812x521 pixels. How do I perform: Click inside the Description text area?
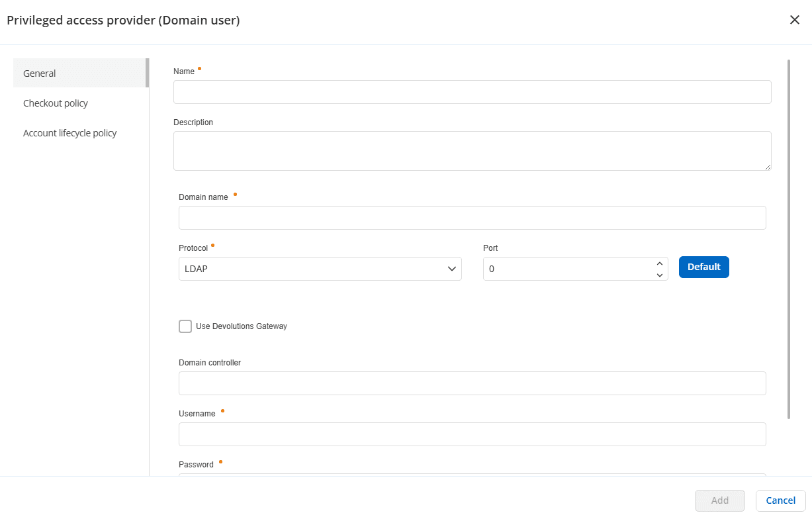point(472,150)
